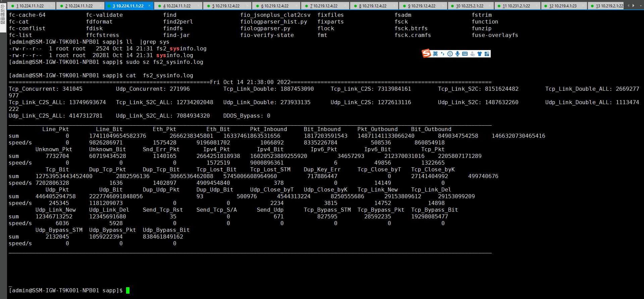The width and height of the screenshot is (644, 299).
Task: Open the emoji smiley panel
Action: pyautogui.click(x=450, y=54)
